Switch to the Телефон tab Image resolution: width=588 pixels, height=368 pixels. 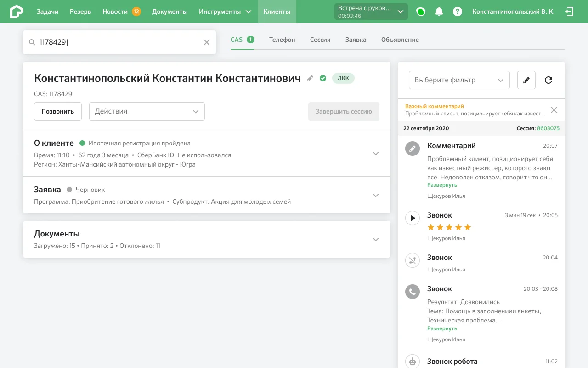tap(282, 40)
